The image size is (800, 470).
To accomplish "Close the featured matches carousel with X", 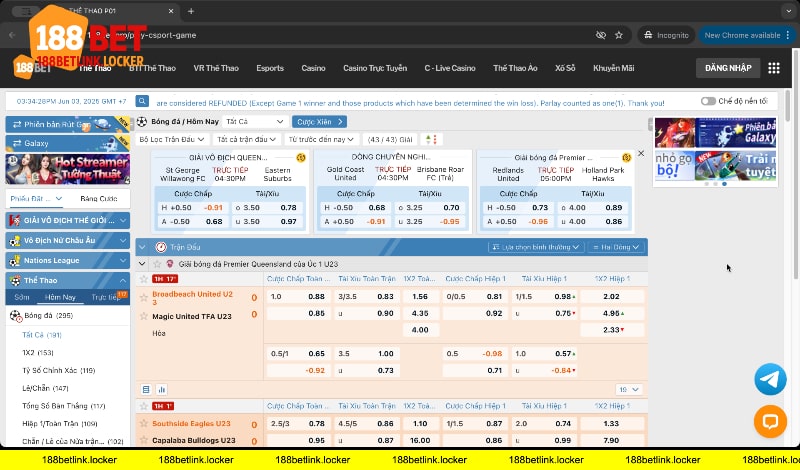I will pyautogui.click(x=641, y=153).
